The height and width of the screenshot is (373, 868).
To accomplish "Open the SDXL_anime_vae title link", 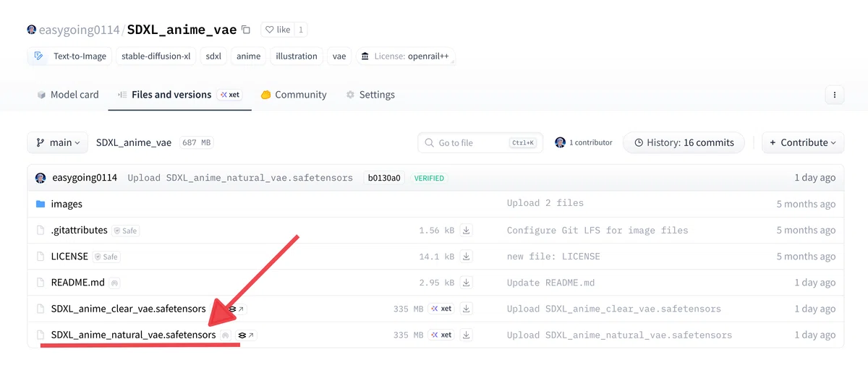I will pyautogui.click(x=182, y=30).
